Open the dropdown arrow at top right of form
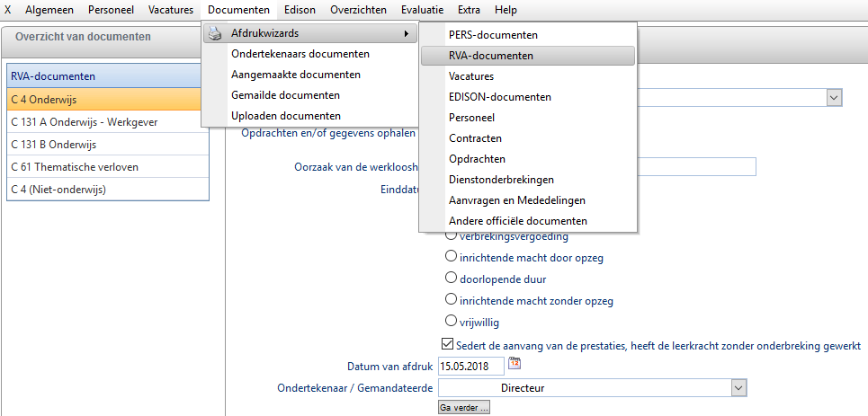868x416 pixels. click(x=833, y=98)
